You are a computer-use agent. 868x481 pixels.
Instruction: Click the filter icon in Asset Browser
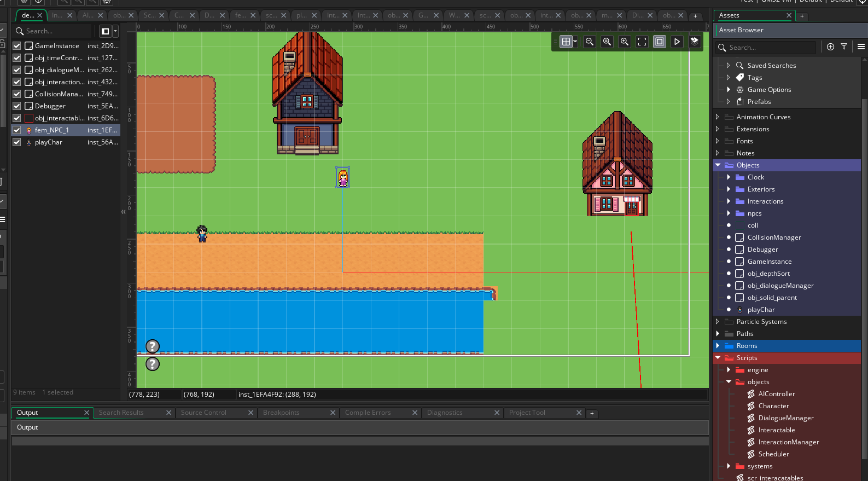tap(844, 47)
